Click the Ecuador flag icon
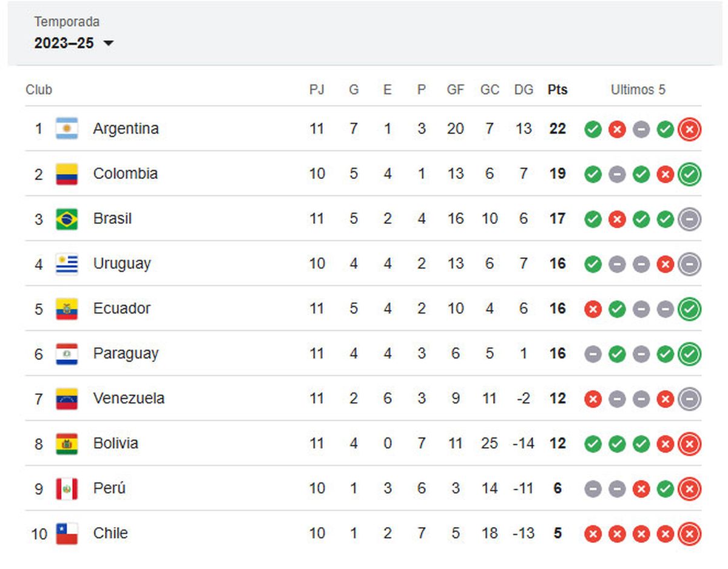 coord(67,309)
